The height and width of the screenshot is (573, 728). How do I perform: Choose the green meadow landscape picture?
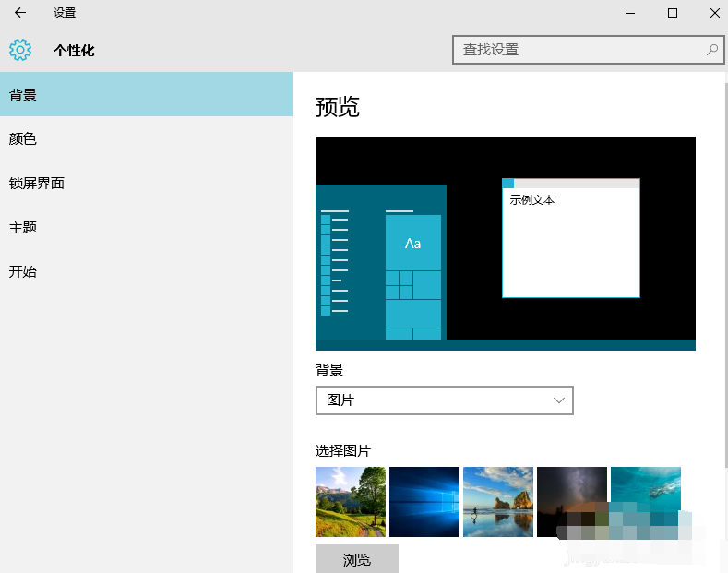coord(351,502)
